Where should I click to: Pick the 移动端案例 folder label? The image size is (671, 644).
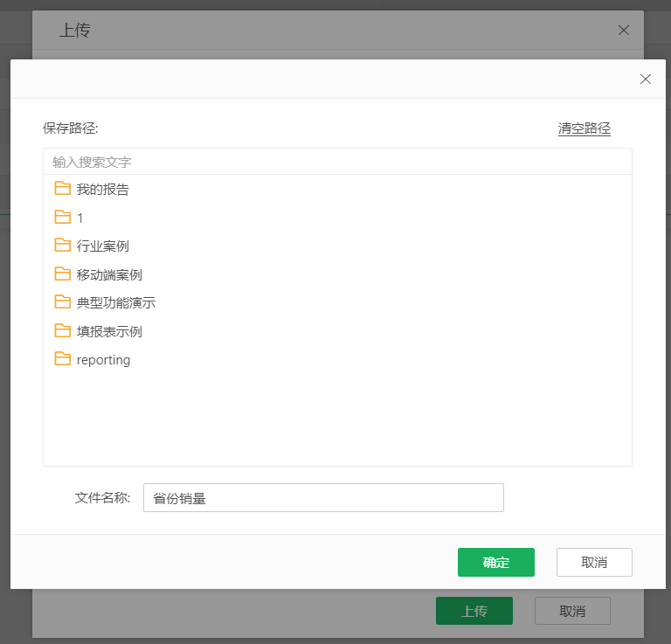point(109,275)
